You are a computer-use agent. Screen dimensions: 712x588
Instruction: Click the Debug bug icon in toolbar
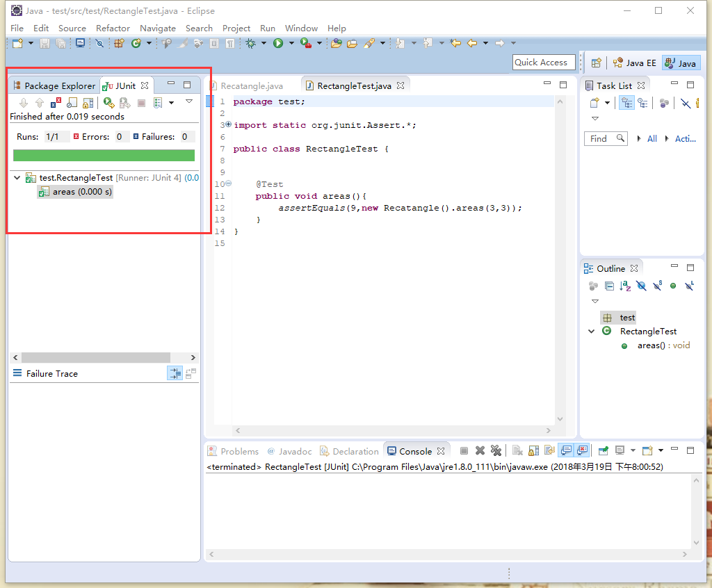point(250,43)
